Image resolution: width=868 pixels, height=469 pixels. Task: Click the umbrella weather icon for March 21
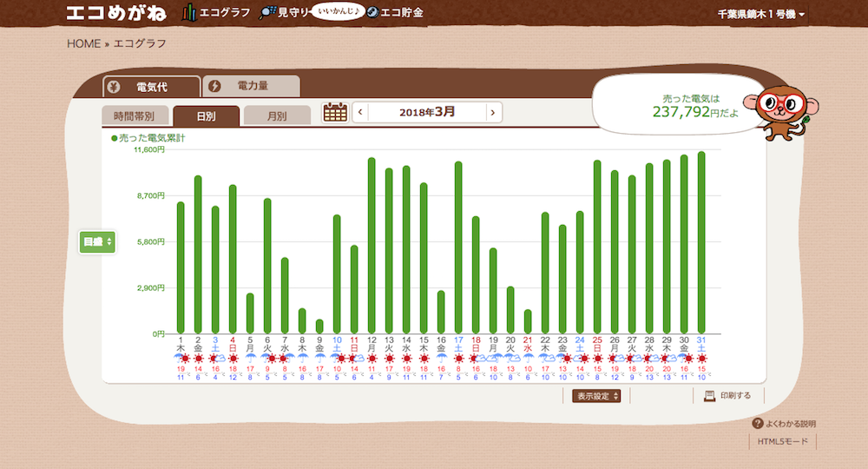click(x=528, y=359)
